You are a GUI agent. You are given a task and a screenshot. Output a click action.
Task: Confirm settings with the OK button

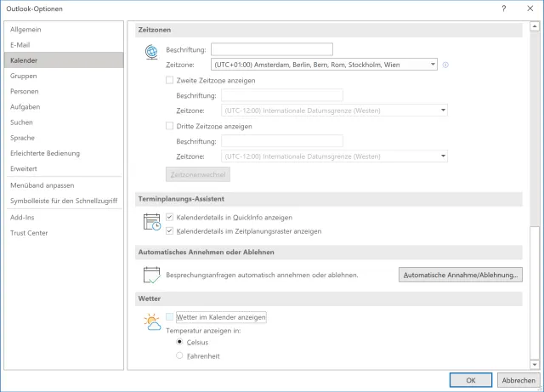click(470, 380)
